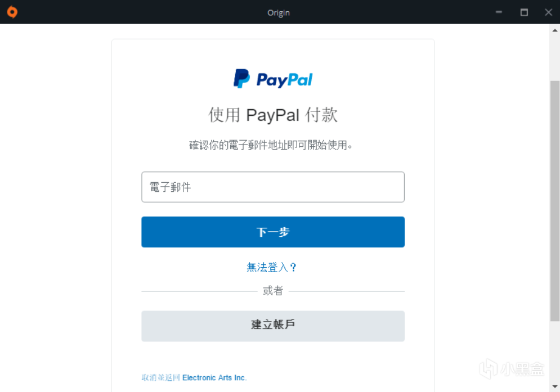Screen dimensions: 560x392
Task: Click the blue 下一步 button
Action: 273,232
